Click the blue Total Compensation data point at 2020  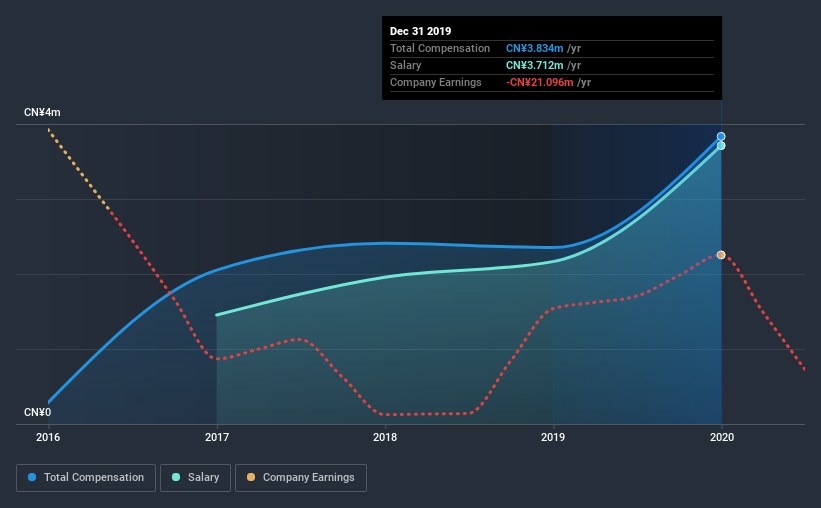click(721, 137)
